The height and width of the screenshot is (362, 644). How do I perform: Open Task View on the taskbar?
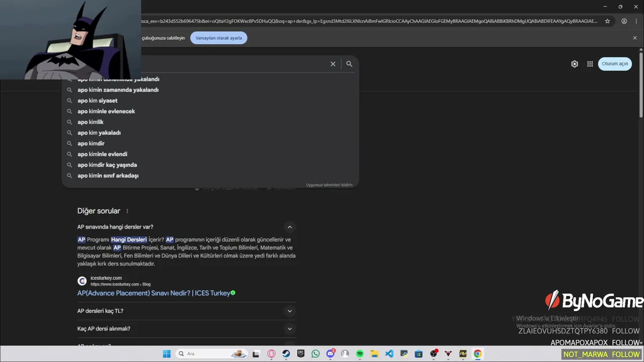tap(256, 353)
